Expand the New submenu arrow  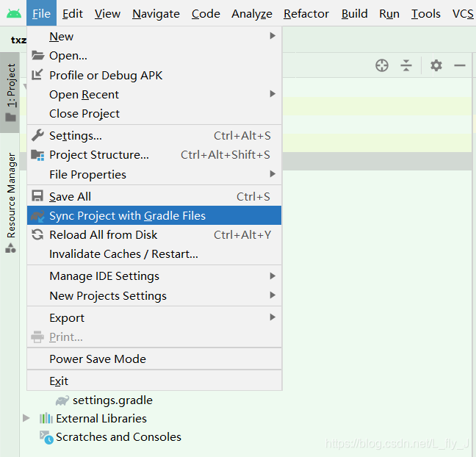(x=273, y=36)
